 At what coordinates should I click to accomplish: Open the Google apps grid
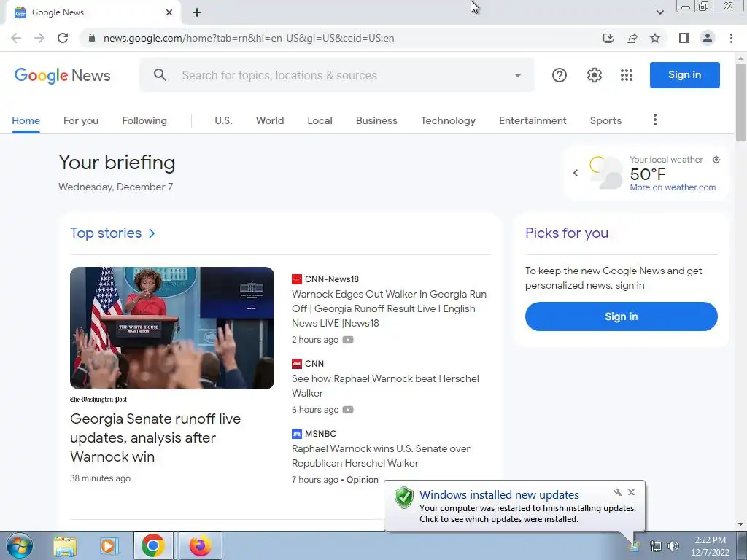(627, 75)
